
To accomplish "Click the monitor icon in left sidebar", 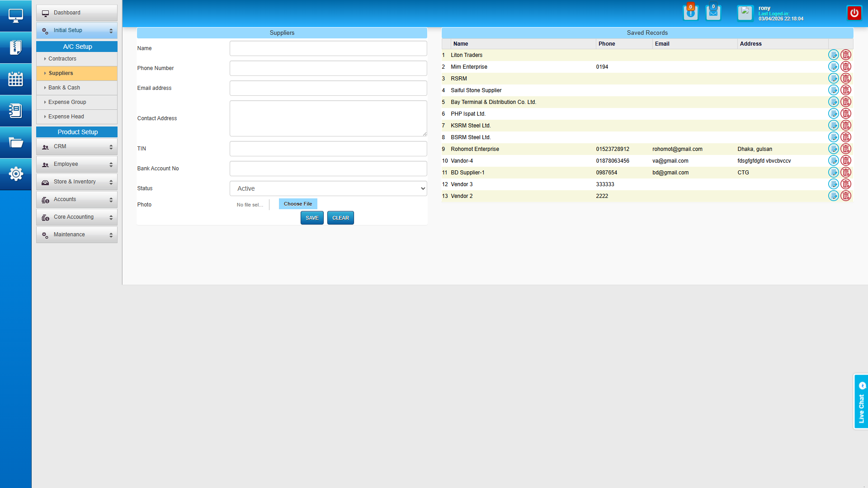I will click(x=16, y=16).
